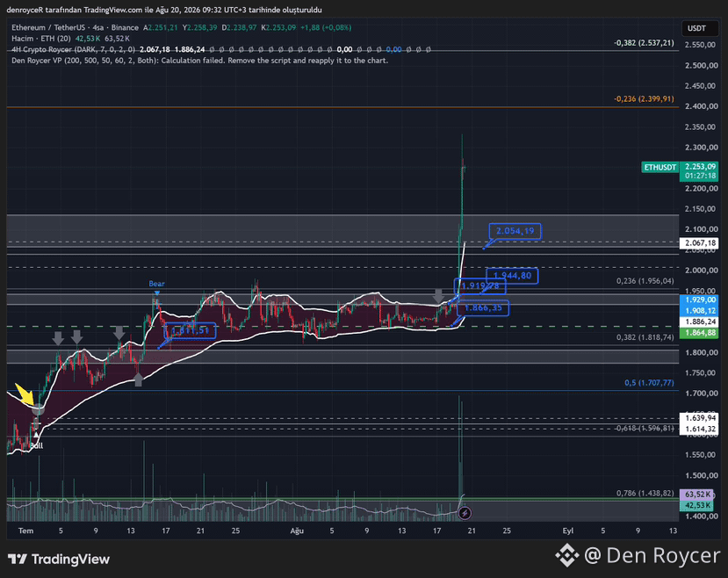Select the 1.864,88 green price label
This screenshot has height=578, width=728.
click(699, 332)
